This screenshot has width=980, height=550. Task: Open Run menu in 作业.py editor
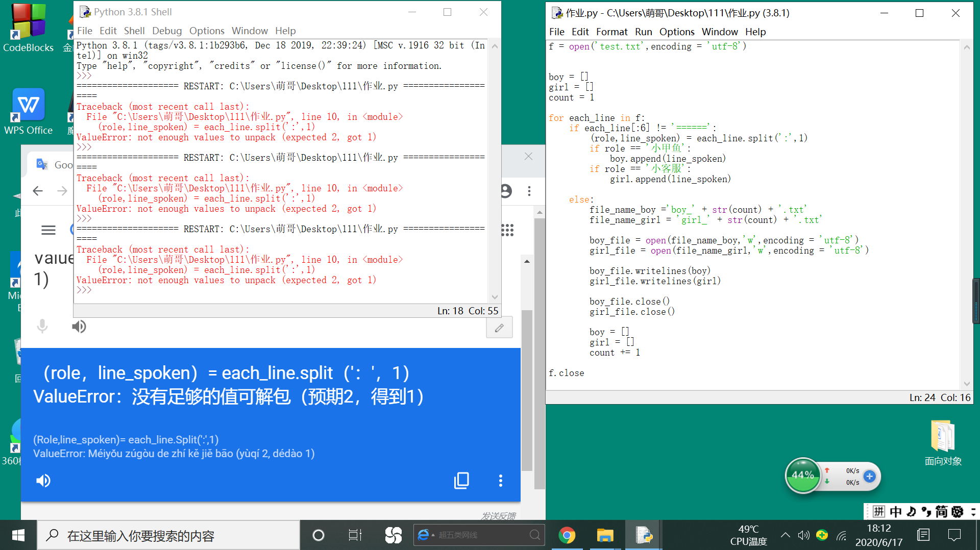[x=644, y=32]
